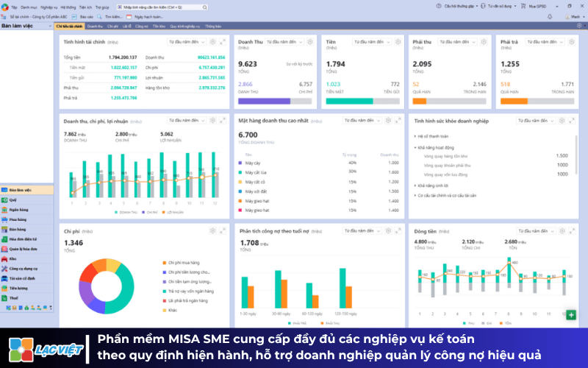Open the Câu hỏi thường gặp dropdown
Viewport: 588px width, 368px height.
pos(457,7)
